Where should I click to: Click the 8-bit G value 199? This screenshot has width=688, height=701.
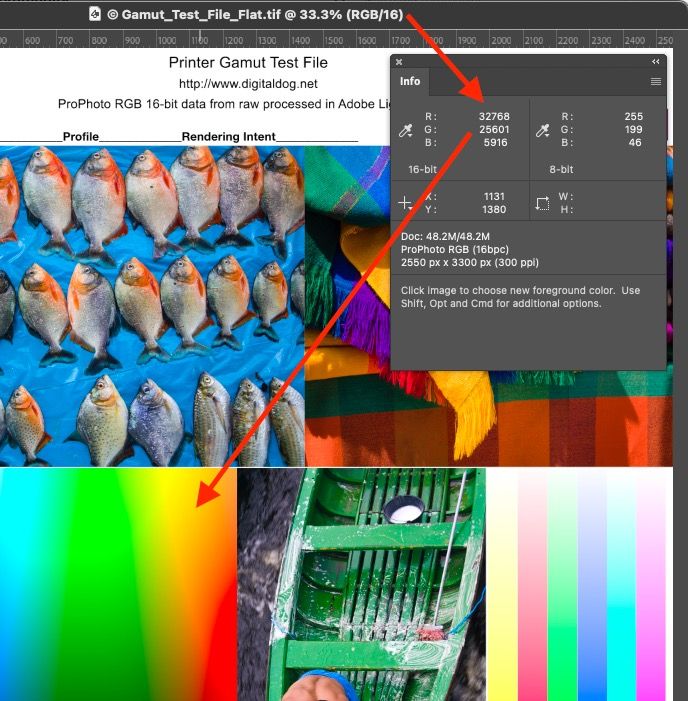click(633, 130)
